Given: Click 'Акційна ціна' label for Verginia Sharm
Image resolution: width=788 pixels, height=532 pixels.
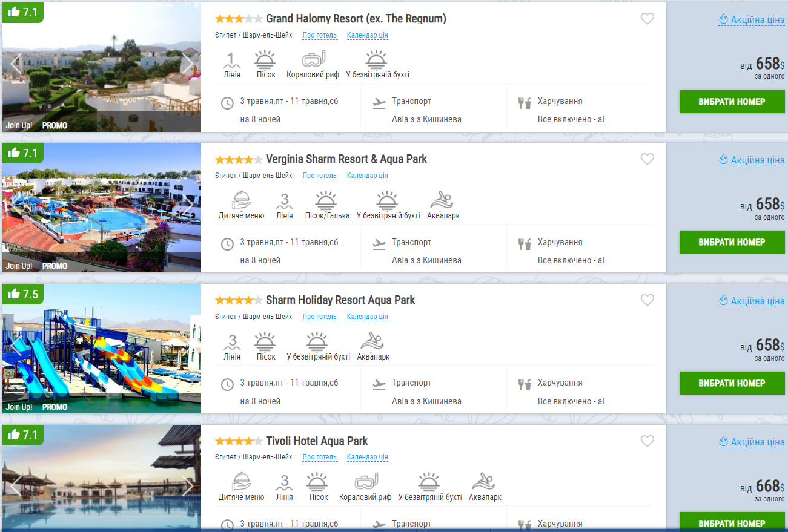Looking at the screenshot, I should point(757,160).
